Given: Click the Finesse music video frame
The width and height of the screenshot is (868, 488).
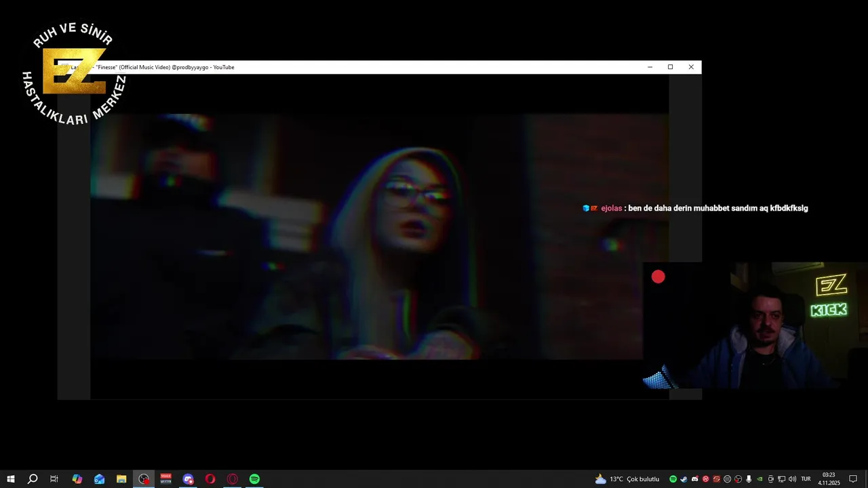Looking at the screenshot, I should [380, 236].
